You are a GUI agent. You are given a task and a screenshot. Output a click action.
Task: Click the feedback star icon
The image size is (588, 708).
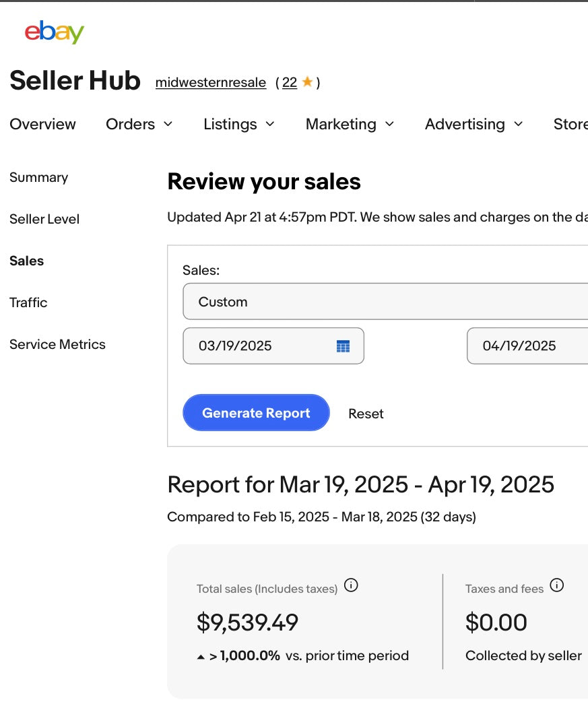coord(308,82)
